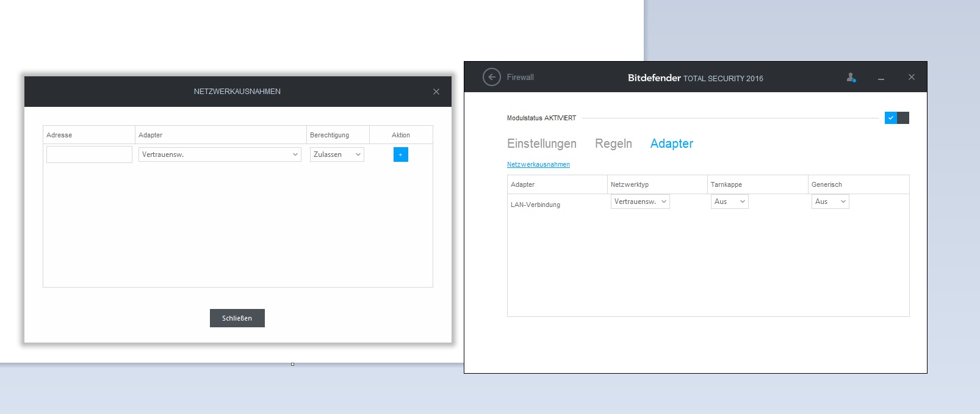Viewport: 980px width, 414px height.
Task: Click the Generisch column header
Action: coord(859,184)
